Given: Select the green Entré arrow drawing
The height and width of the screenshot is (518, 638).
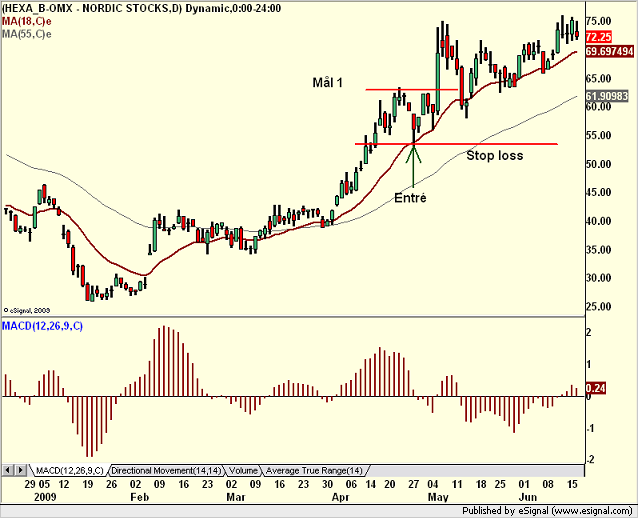Looking at the screenshot, I should pos(413,166).
